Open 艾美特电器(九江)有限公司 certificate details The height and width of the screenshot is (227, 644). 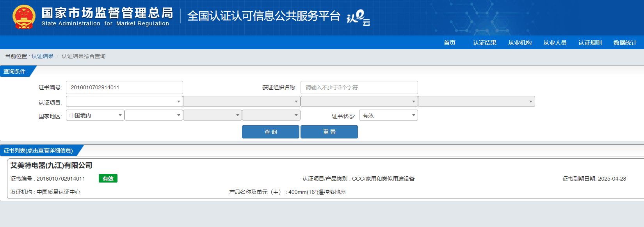(51, 165)
